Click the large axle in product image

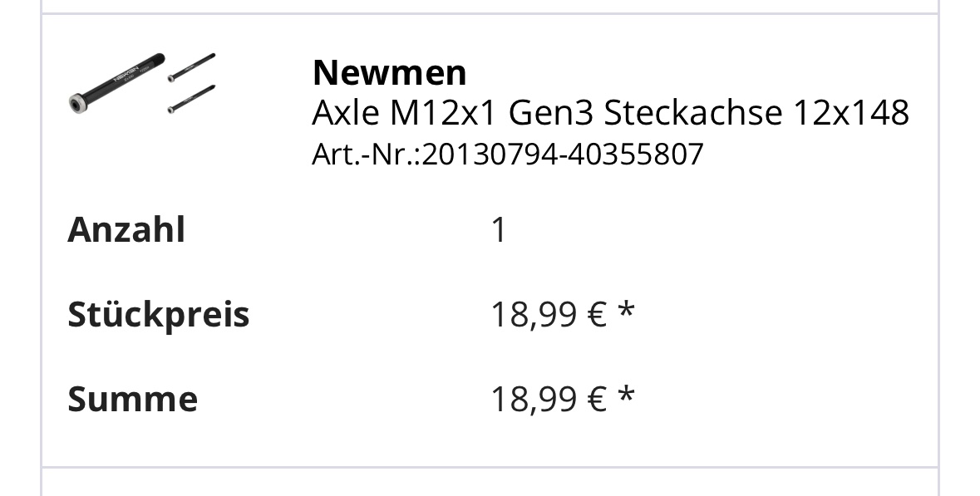point(116,83)
